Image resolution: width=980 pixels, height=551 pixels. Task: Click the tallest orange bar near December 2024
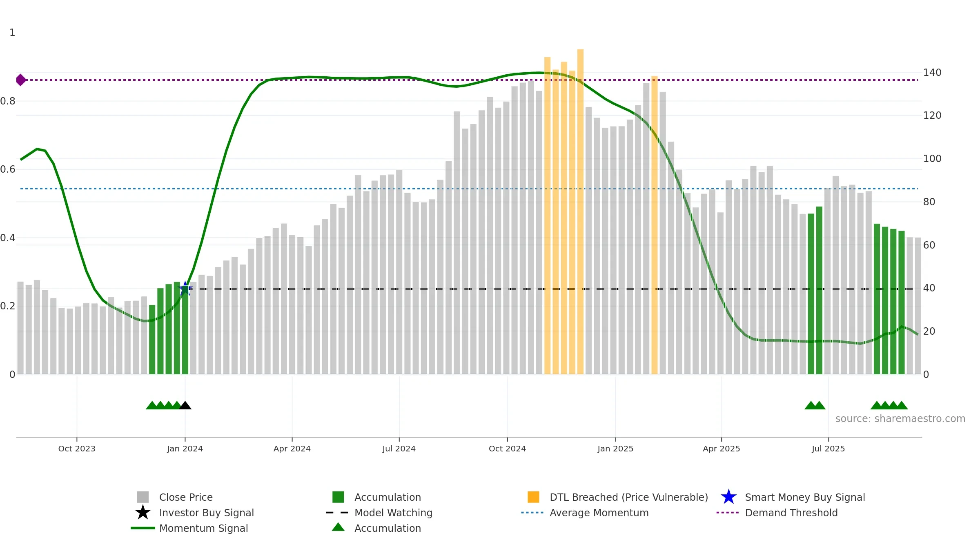click(580, 211)
